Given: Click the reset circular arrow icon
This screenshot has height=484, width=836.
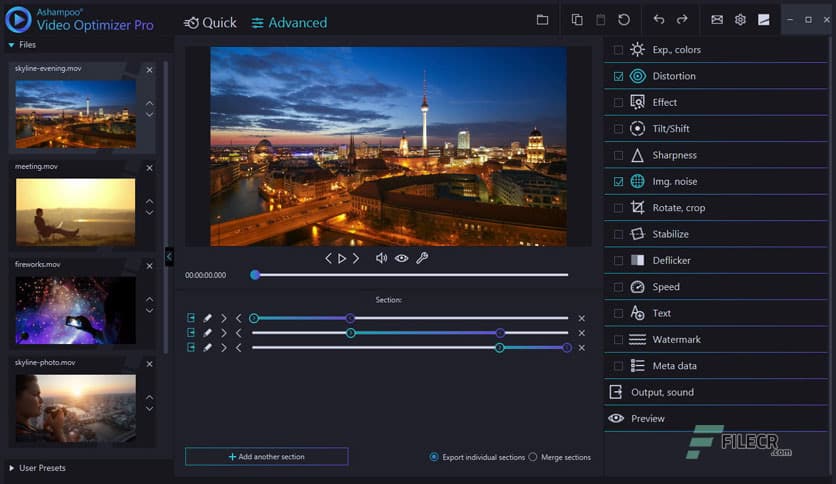Looking at the screenshot, I should coord(624,20).
